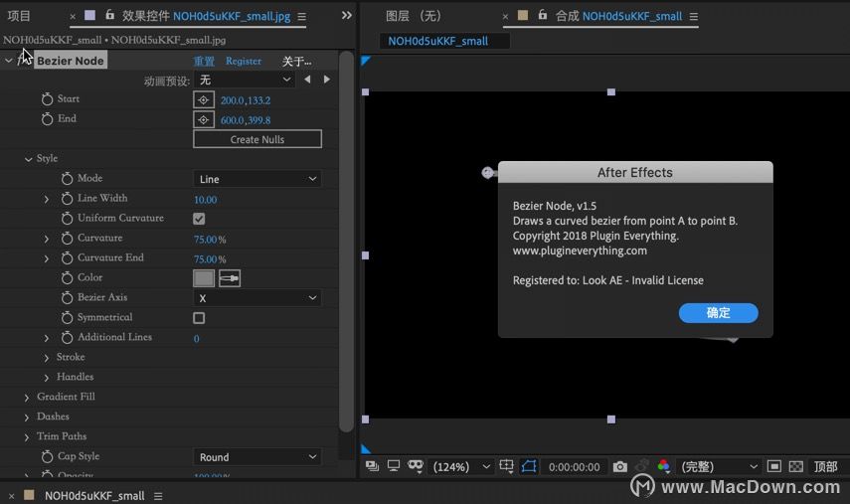Viewport: 850px width, 504px height.
Task: Open Bezier Axis dropdown showing X
Action: click(256, 298)
